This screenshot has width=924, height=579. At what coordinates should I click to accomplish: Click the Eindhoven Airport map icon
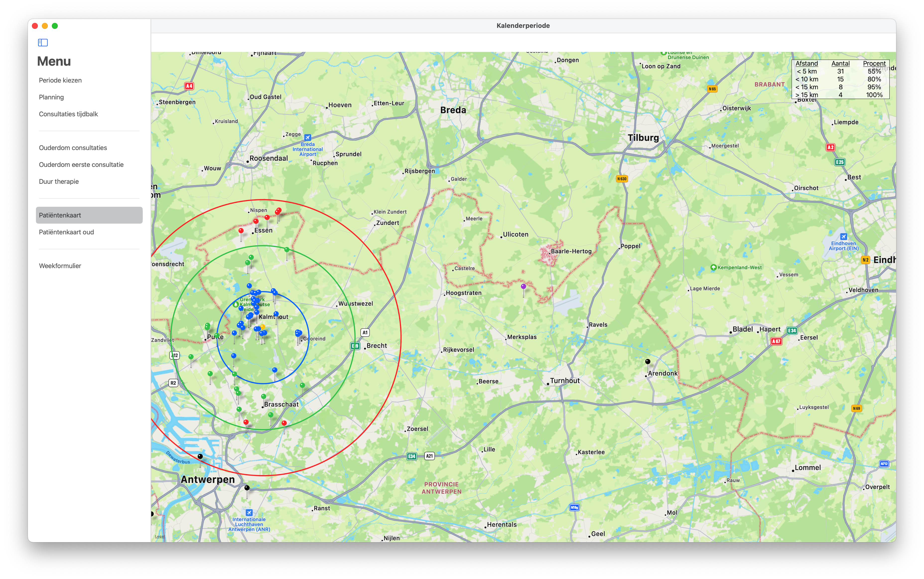point(844,236)
